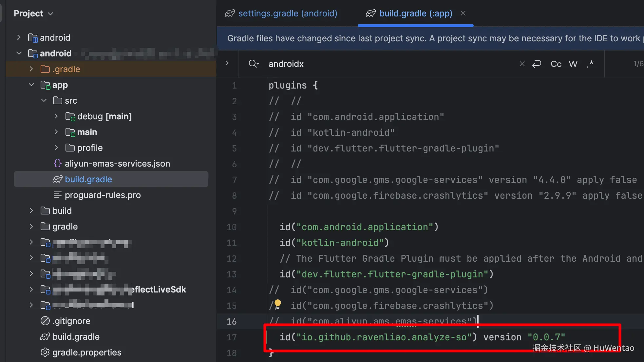Collapse the app module folder
The height and width of the screenshot is (362, 644).
pyautogui.click(x=31, y=85)
